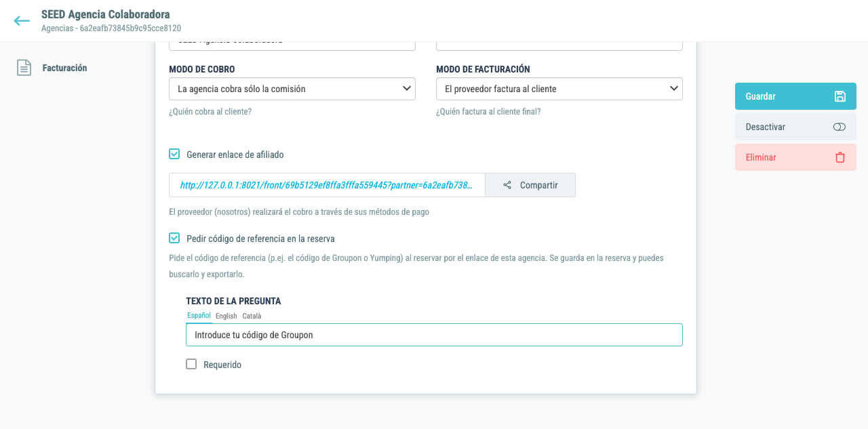
Task: Go back using the left arrow icon
Action: click(22, 21)
